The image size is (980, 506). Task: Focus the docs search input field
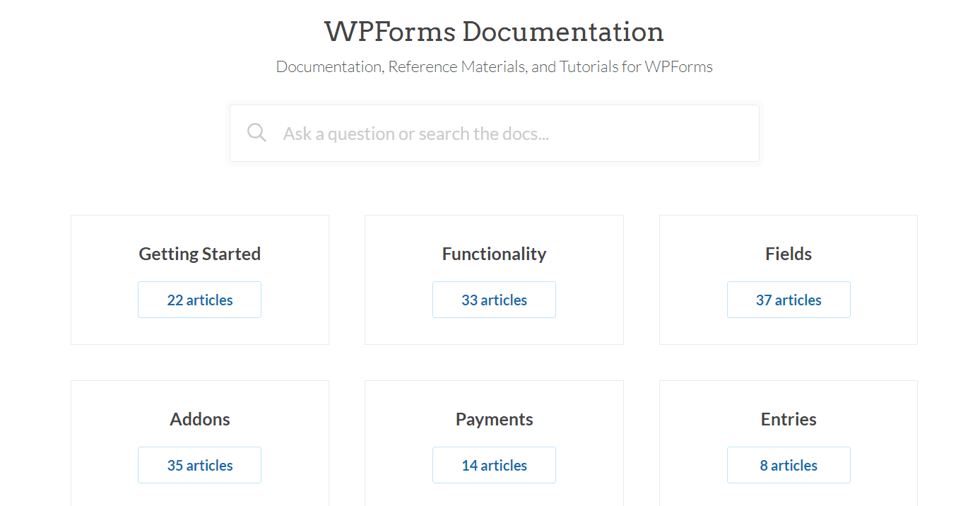[509, 134]
